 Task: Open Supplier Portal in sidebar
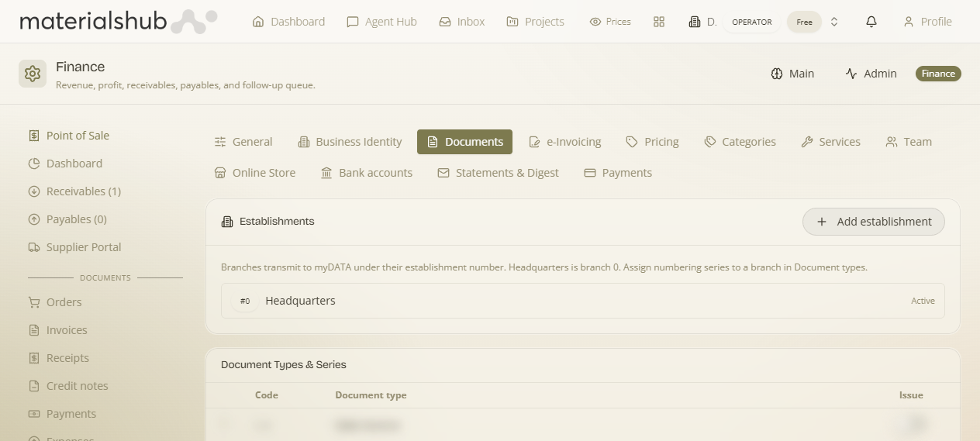(74, 247)
